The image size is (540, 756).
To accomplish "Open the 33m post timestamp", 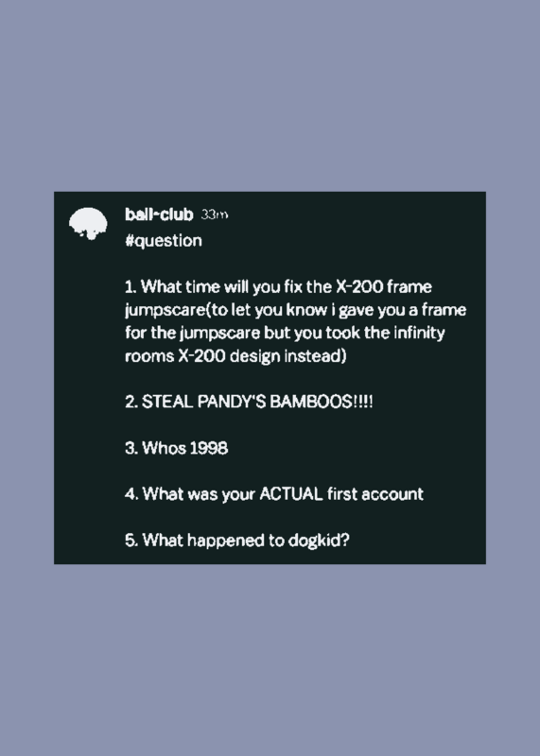I will tap(214, 215).
